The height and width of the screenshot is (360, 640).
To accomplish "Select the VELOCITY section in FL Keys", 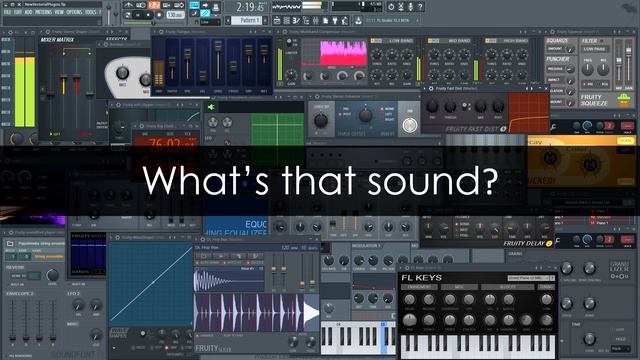I will [x=507, y=287].
